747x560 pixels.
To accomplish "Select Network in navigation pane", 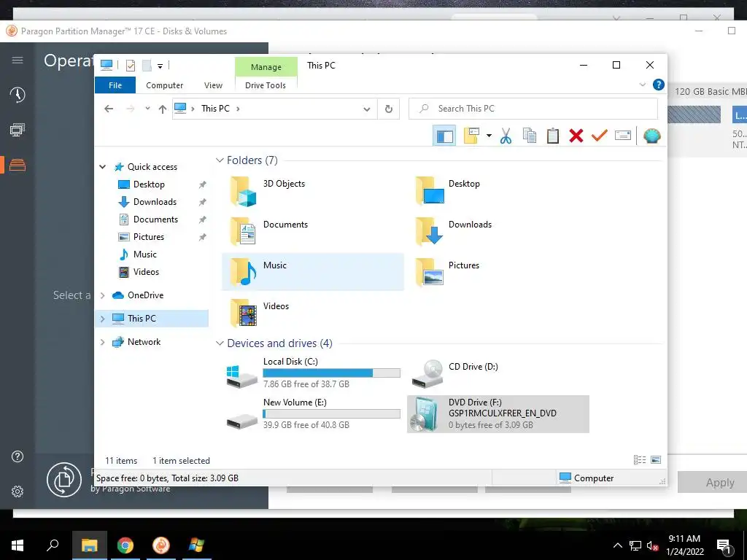I will pos(144,342).
